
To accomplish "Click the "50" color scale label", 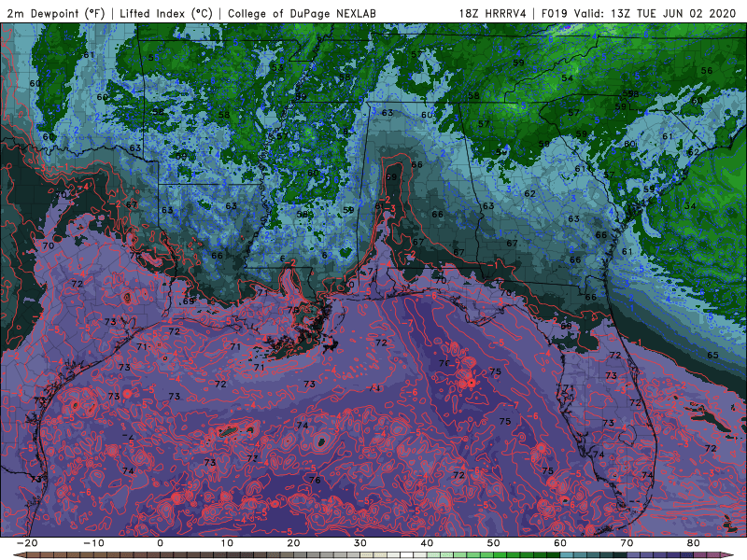I will pos(494,543).
